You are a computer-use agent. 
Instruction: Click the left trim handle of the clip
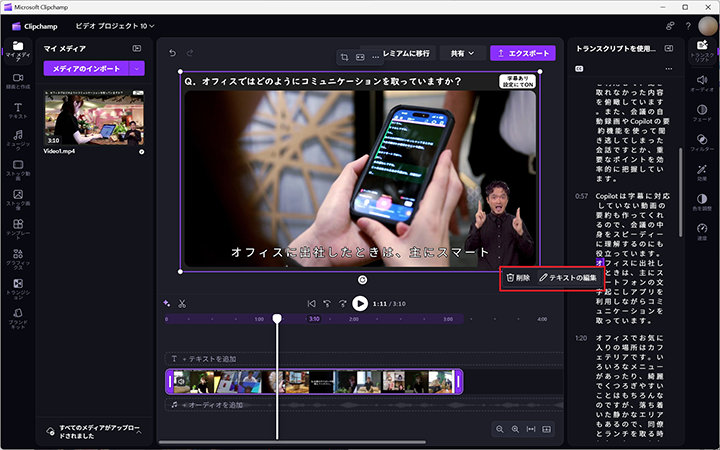[170, 382]
